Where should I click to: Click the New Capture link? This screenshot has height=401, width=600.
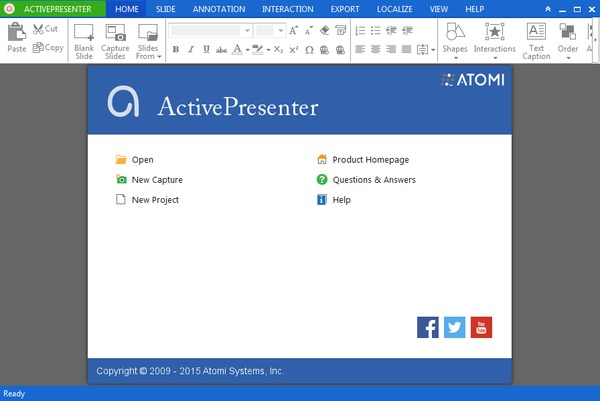[157, 180]
